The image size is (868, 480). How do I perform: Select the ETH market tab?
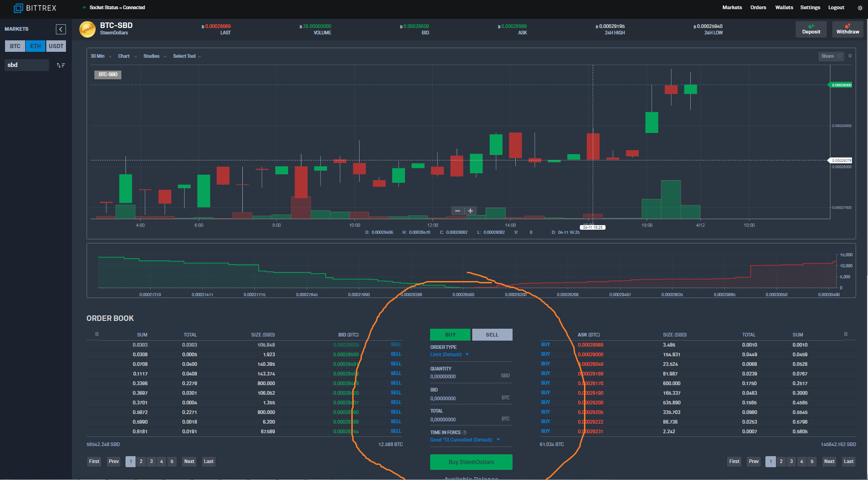pyautogui.click(x=35, y=46)
